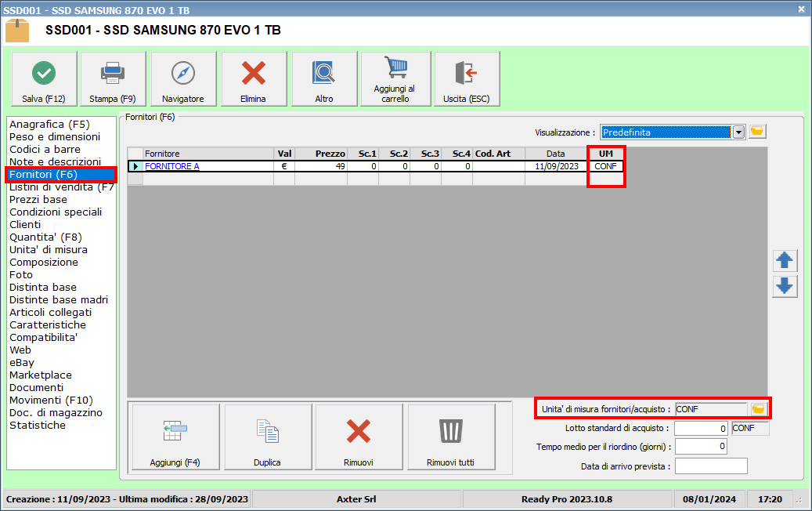Open the Altro search options
Viewport: 812px width, 511px height.
click(x=324, y=79)
